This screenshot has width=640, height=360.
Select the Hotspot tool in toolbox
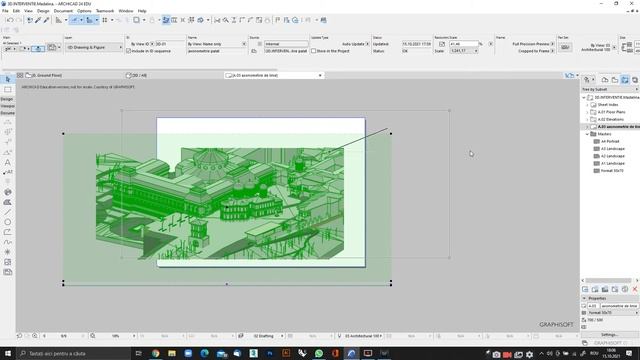7,252
